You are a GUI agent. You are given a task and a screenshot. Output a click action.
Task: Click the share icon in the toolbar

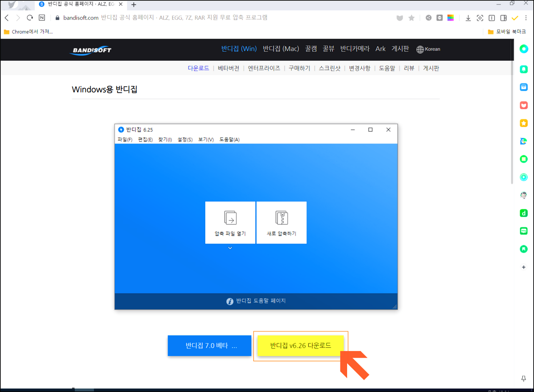428,18
